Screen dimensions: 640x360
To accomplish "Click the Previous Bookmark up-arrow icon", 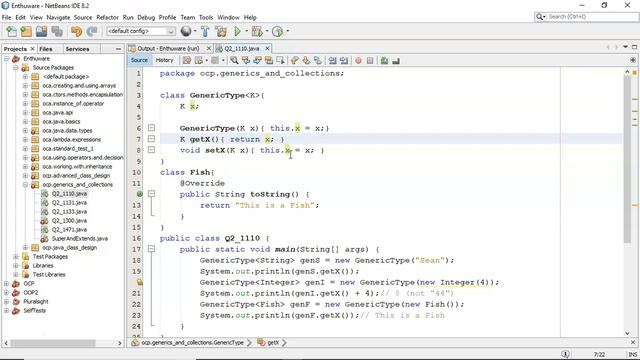I will click(294, 60).
